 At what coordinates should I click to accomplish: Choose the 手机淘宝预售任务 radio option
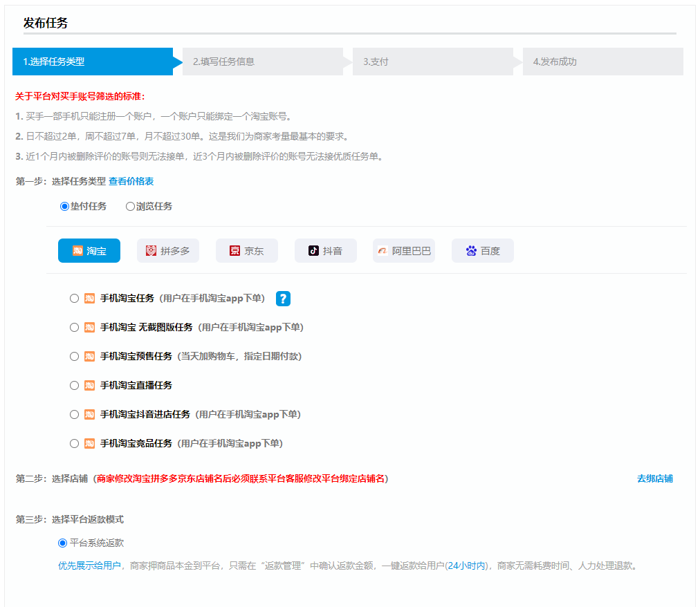click(x=74, y=357)
